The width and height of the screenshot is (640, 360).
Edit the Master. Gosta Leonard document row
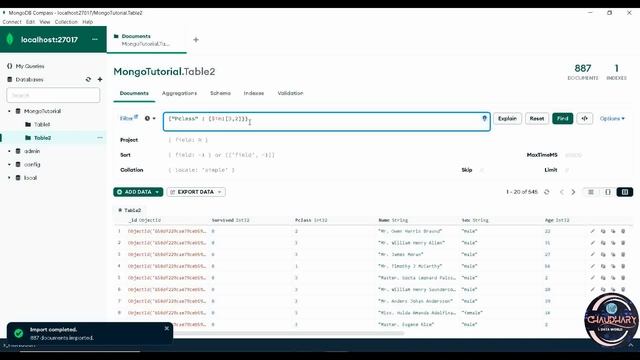tap(592, 278)
